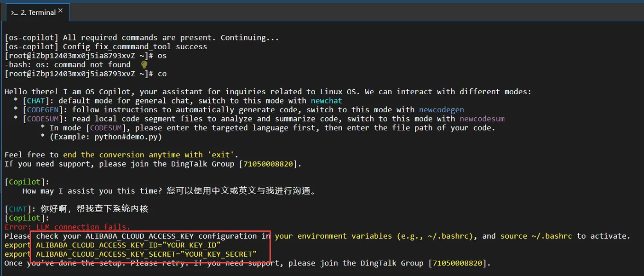Click the red LLM connection fails error
This screenshot has height=276, width=644.
point(68,227)
